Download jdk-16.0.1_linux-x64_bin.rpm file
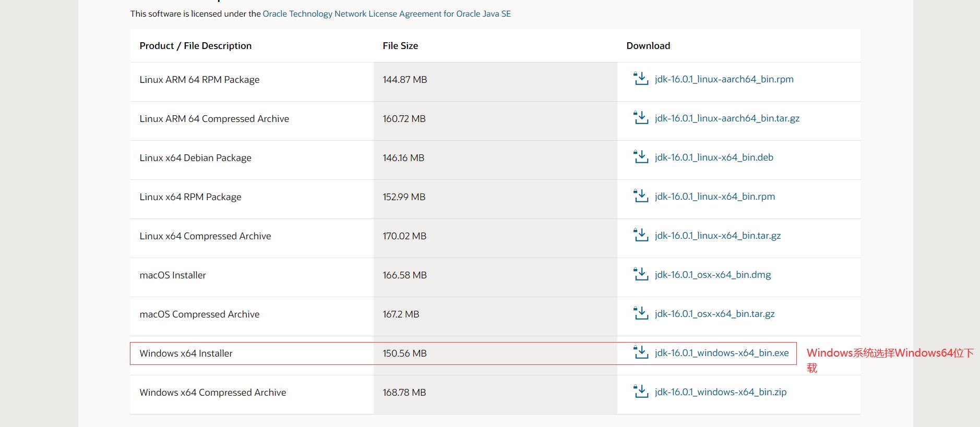The height and width of the screenshot is (427, 980). click(714, 197)
